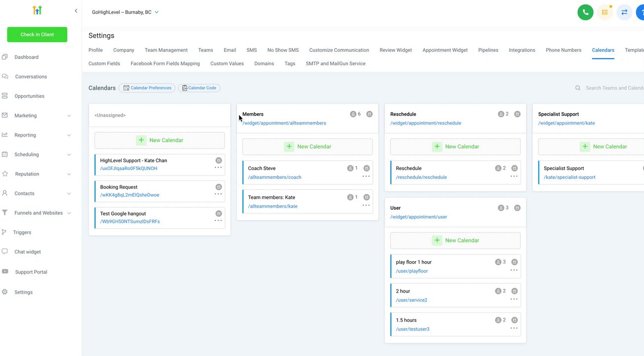Image resolution: width=644 pixels, height=356 pixels.
Task: Open three-dot menu for Test Google hangout
Action: point(218,221)
